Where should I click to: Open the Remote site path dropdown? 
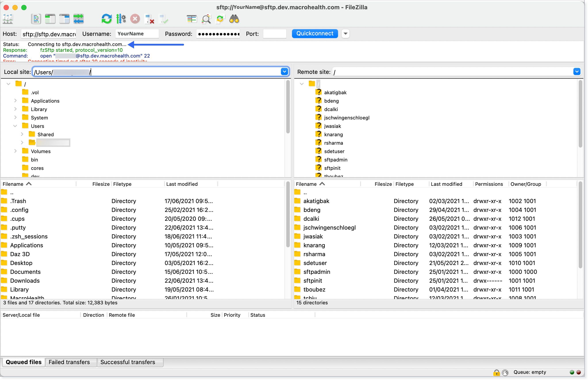[577, 72]
